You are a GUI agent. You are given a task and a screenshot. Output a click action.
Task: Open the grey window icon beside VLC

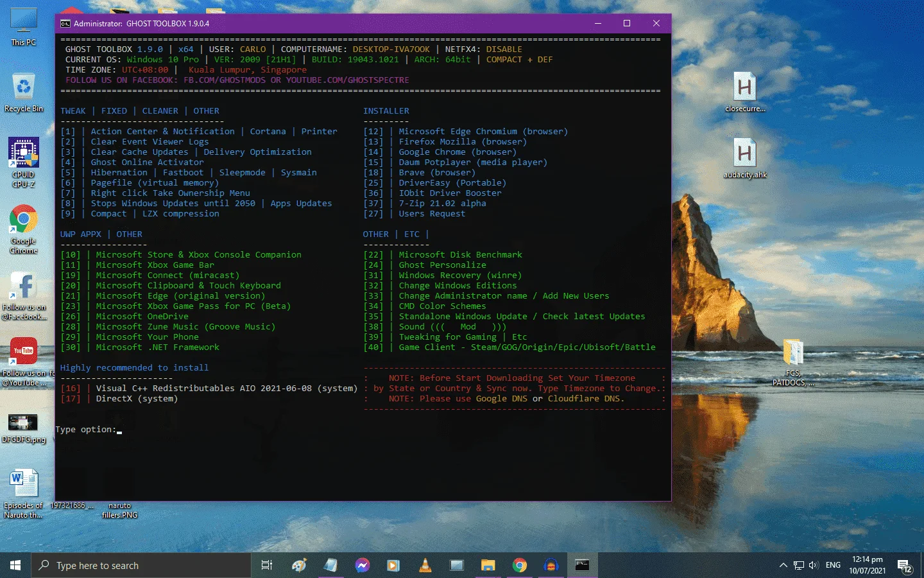(456, 565)
